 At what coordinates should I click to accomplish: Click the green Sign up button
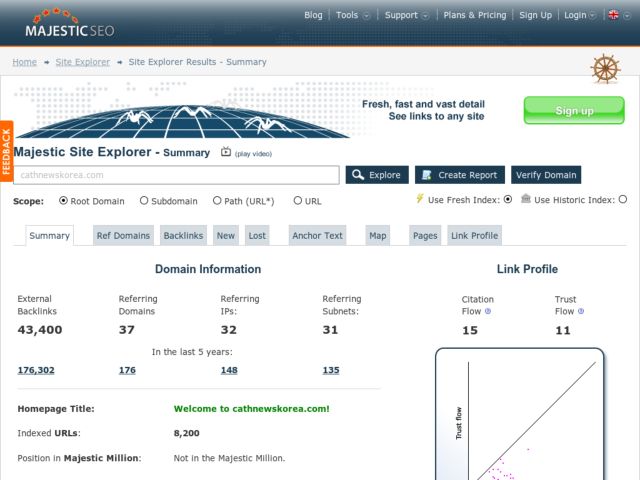574,110
